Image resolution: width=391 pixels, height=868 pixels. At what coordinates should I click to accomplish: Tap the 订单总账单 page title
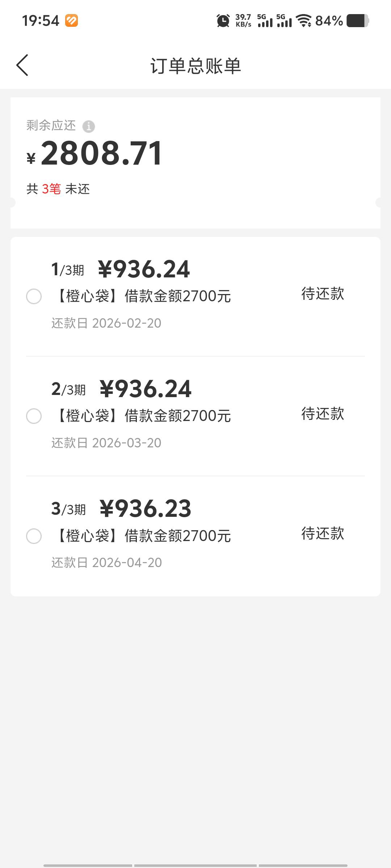coord(195,66)
